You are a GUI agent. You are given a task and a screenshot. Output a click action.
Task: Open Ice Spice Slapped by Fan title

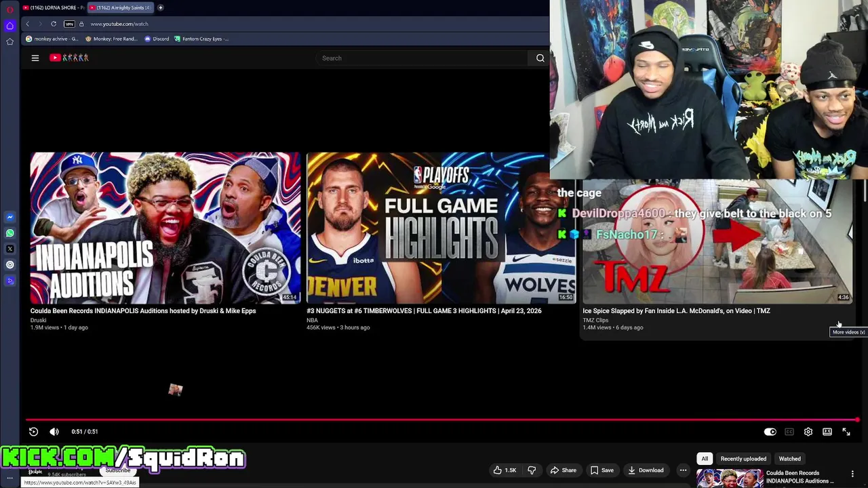tap(676, 311)
